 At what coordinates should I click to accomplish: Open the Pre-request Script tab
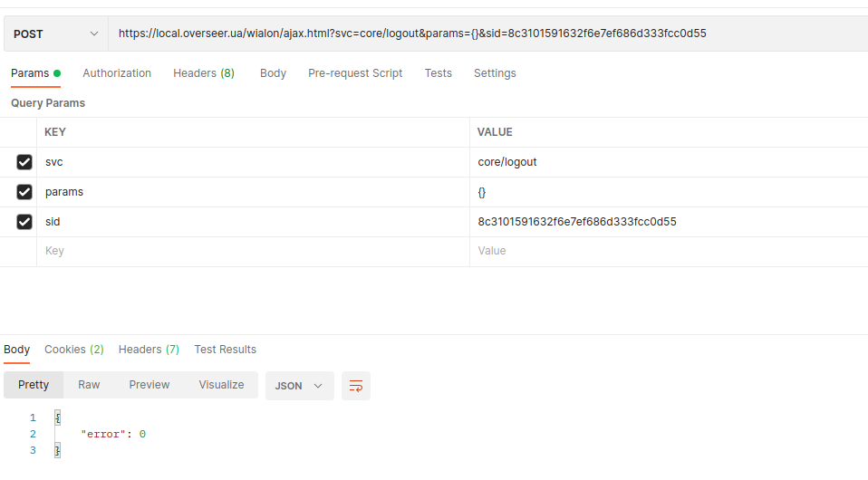point(355,73)
